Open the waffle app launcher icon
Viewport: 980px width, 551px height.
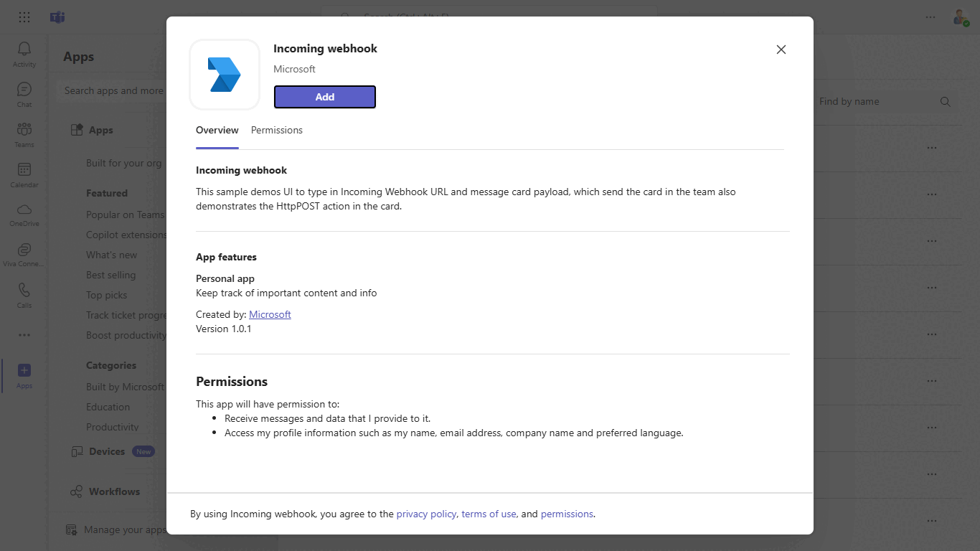(24, 17)
